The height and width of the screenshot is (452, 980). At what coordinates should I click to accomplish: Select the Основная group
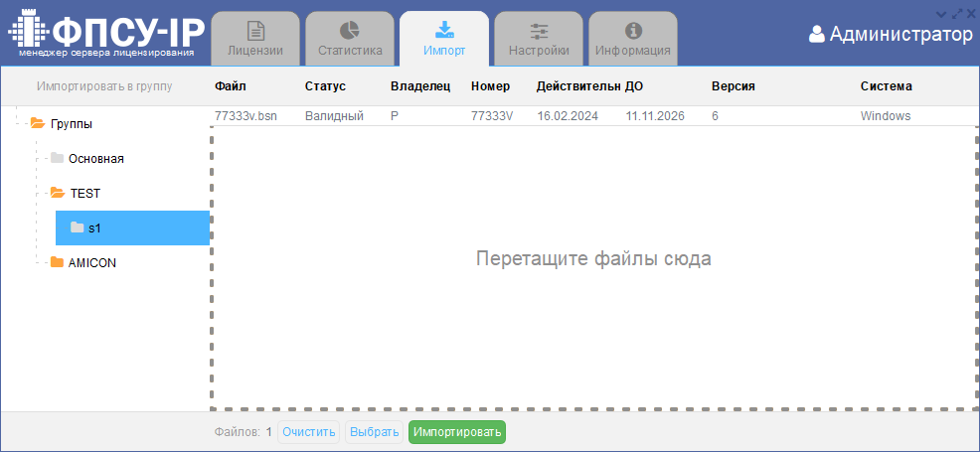(x=95, y=159)
